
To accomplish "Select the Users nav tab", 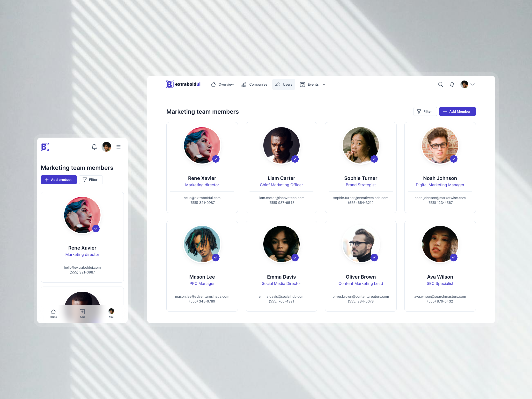I will 284,84.
